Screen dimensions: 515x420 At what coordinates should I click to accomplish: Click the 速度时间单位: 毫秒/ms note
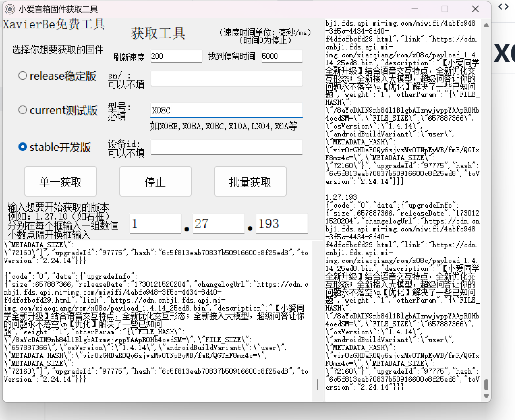tap(265, 32)
